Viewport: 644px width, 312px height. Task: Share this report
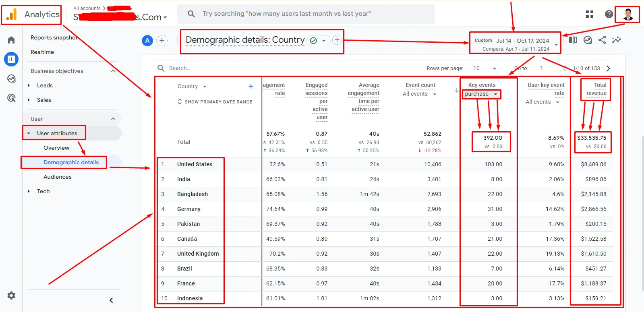point(602,40)
